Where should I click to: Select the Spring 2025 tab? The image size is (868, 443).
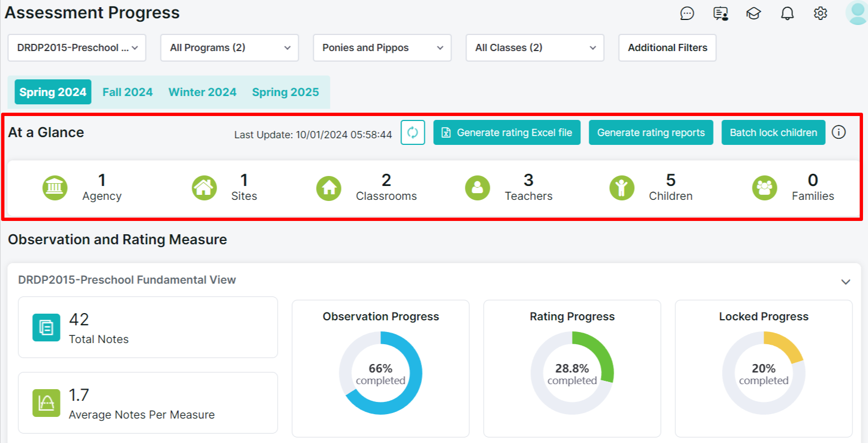pyautogui.click(x=285, y=92)
